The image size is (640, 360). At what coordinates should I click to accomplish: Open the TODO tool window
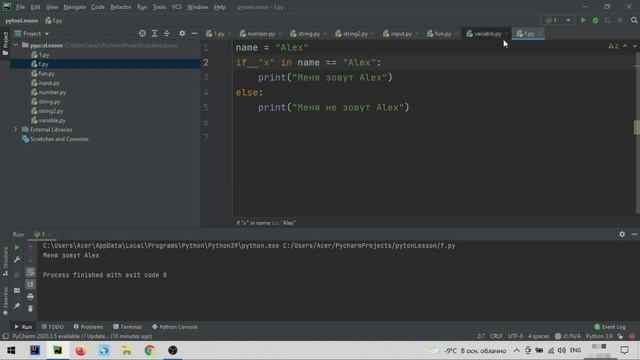click(x=53, y=327)
